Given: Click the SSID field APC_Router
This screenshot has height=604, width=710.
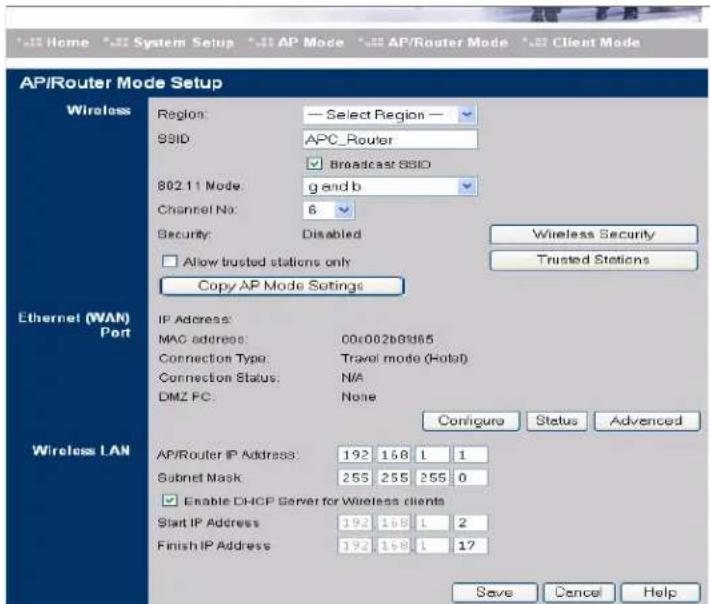Looking at the screenshot, I should tap(390, 139).
